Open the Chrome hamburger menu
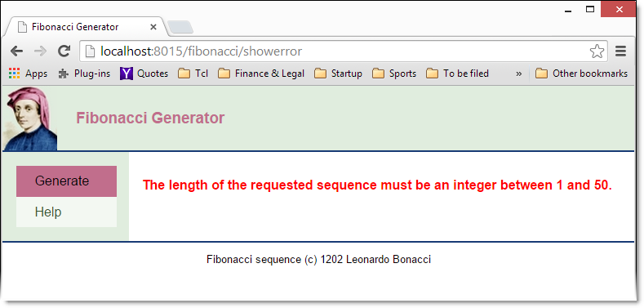The width and height of the screenshot is (644, 308). [620, 51]
